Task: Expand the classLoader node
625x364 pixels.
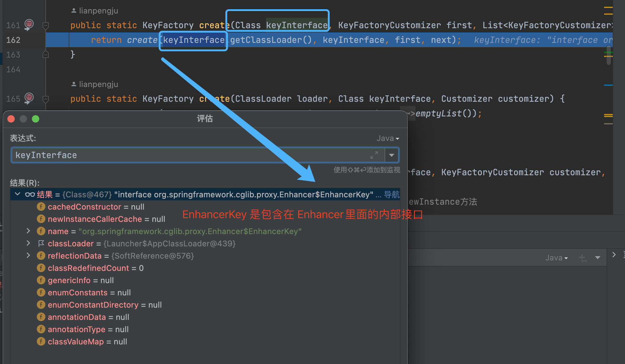Action: (x=28, y=243)
